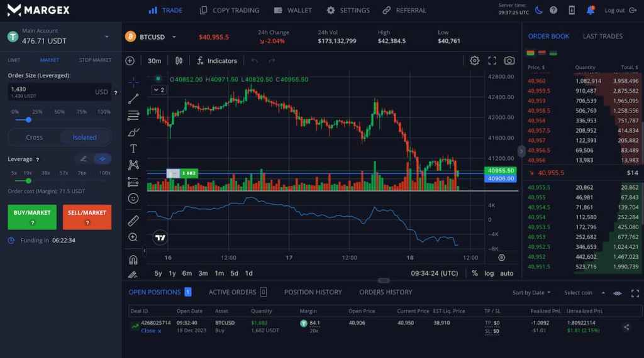The width and height of the screenshot is (644, 358).
Task: Open the Position History tab
Action: [313, 292]
